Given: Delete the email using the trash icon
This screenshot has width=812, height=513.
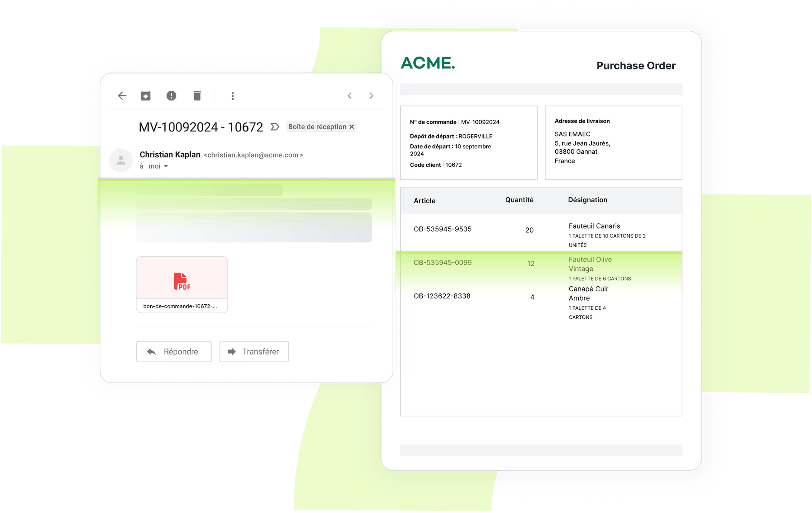Looking at the screenshot, I should pyautogui.click(x=197, y=96).
